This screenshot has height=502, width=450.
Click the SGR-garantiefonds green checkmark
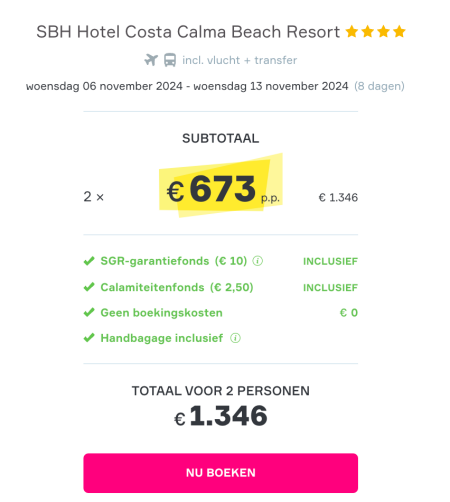(89, 261)
